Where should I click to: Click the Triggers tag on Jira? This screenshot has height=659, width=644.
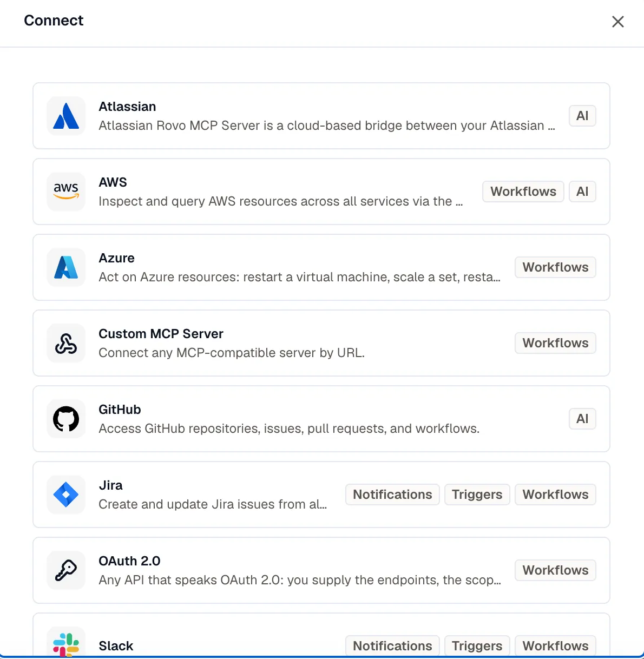(477, 495)
